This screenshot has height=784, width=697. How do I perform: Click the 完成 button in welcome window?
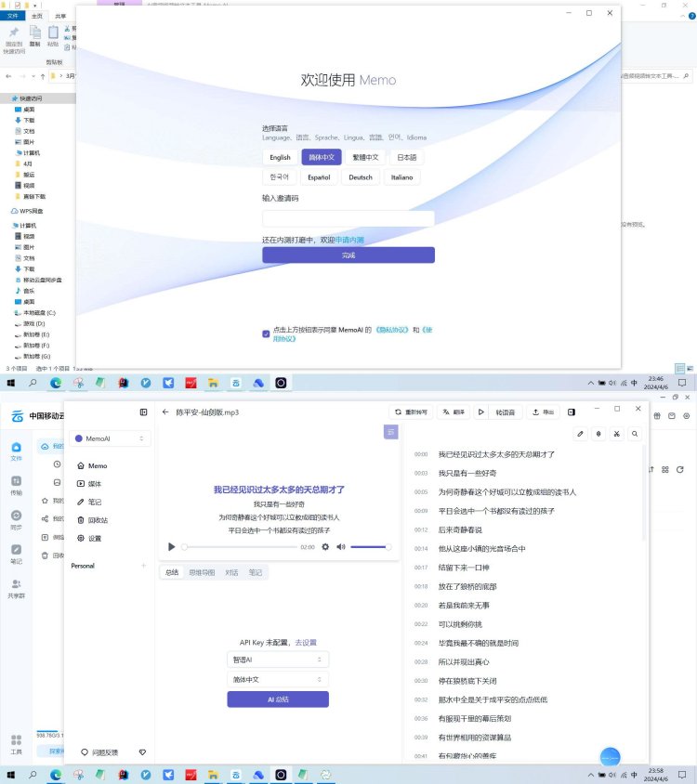coord(348,255)
